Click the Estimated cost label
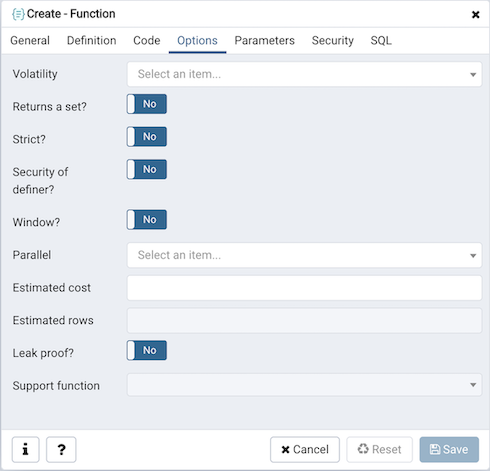 [x=52, y=288]
